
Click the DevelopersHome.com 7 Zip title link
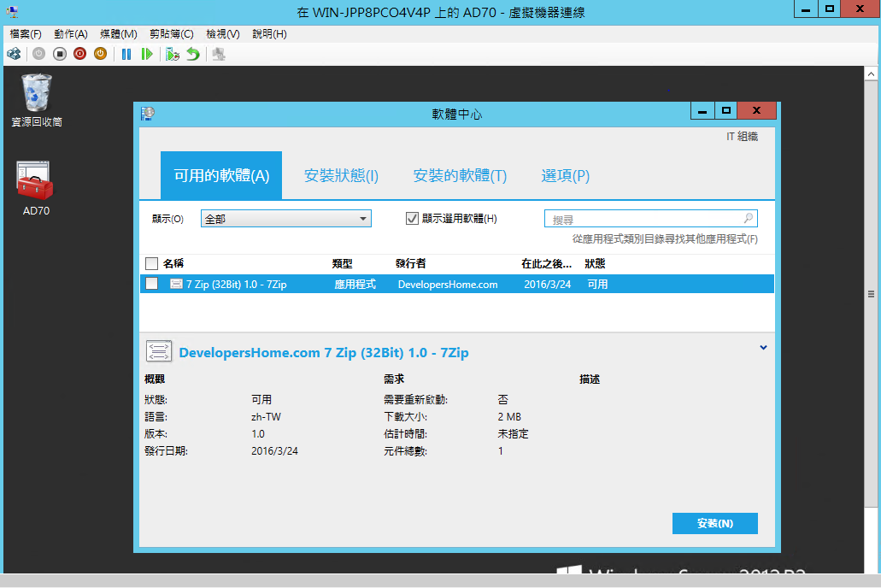click(324, 352)
